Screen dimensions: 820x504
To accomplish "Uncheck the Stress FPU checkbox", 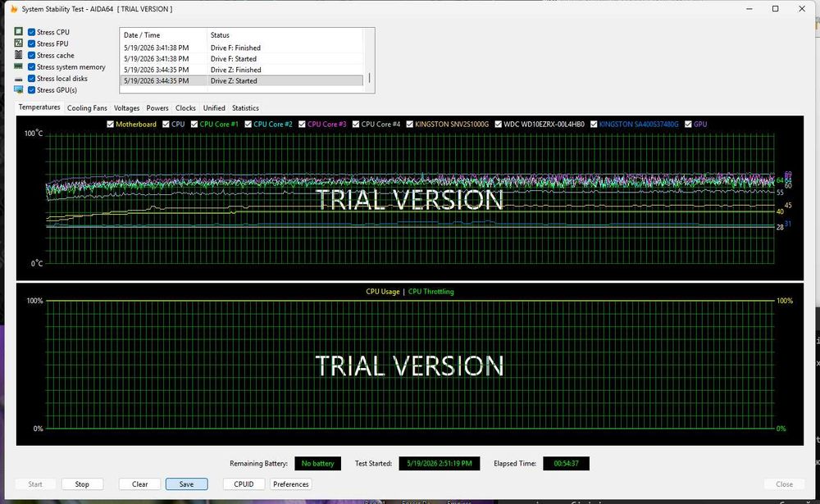I will tap(31, 43).
